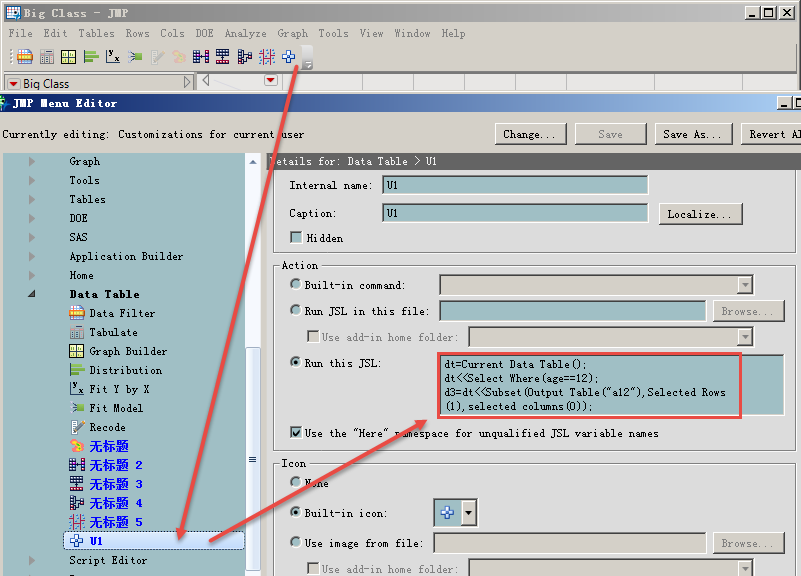Click the Save As... button
Image resolution: width=801 pixels, height=576 pixels.
693,134
